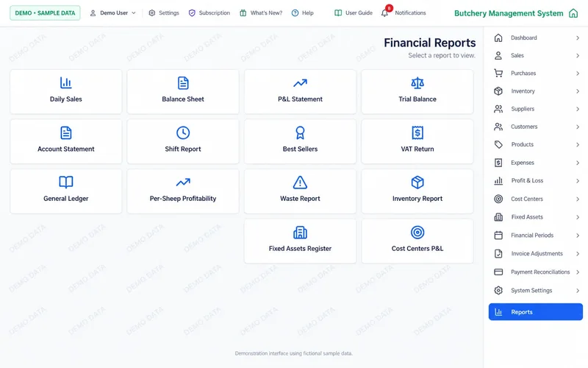Viewport: 588px width, 368px height.
Task: Click the notifications bell icon
Action: [x=384, y=13]
